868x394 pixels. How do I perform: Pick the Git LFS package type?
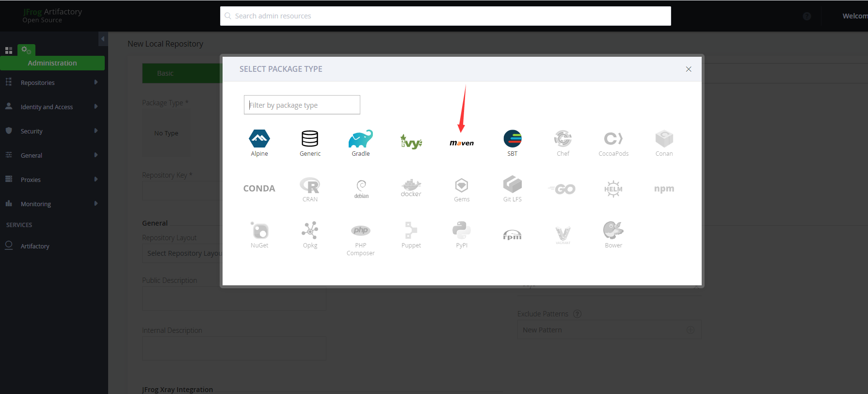coord(513,189)
